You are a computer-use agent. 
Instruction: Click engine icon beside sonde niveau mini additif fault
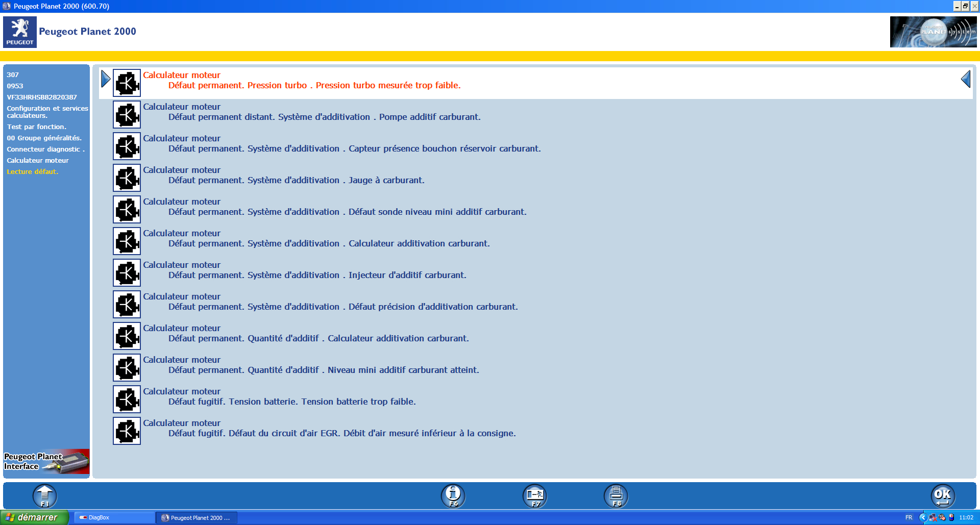(127, 209)
